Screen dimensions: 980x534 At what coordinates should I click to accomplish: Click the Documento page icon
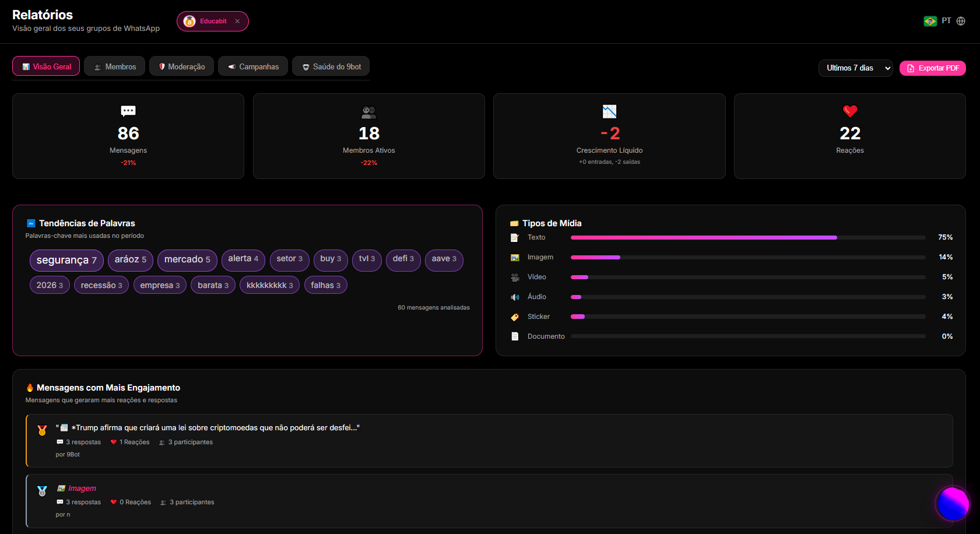pos(515,336)
